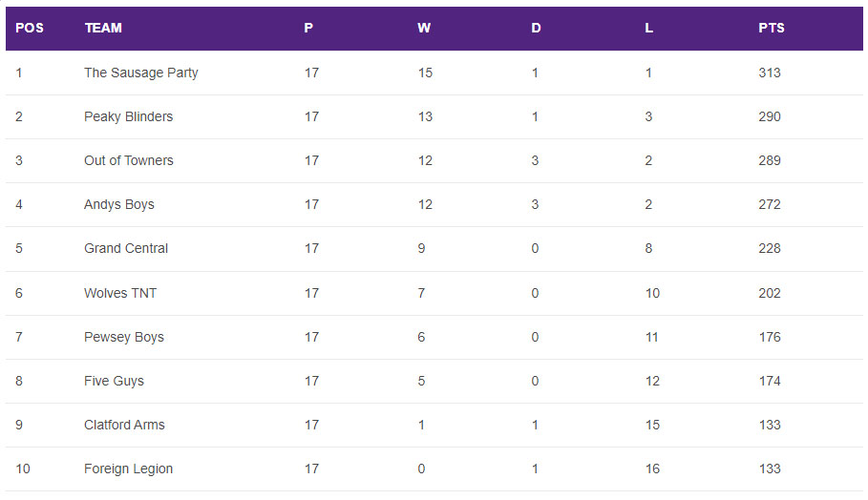Click Foreign Legion team name
868x500 pixels.
click(128, 469)
